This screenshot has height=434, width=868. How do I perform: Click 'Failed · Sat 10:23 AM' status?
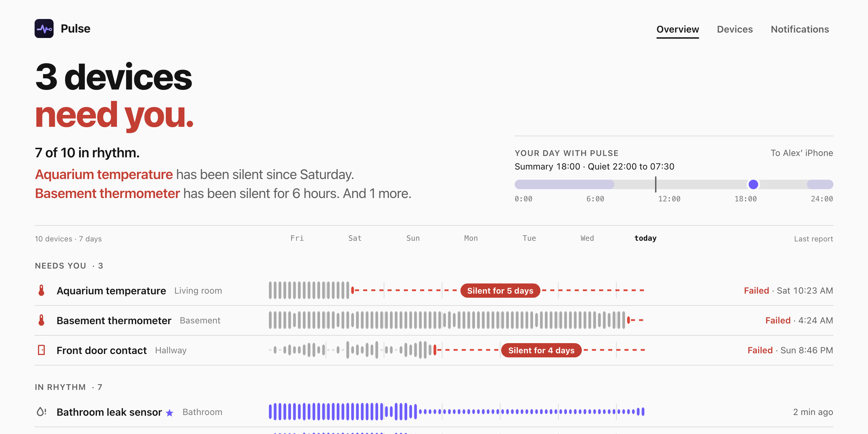788,291
